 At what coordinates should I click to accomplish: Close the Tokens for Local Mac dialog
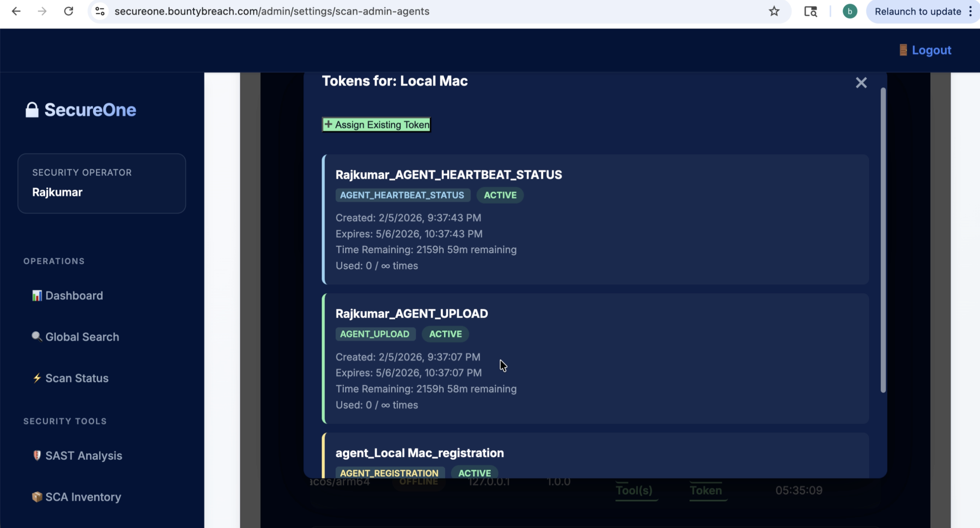(861, 83)
